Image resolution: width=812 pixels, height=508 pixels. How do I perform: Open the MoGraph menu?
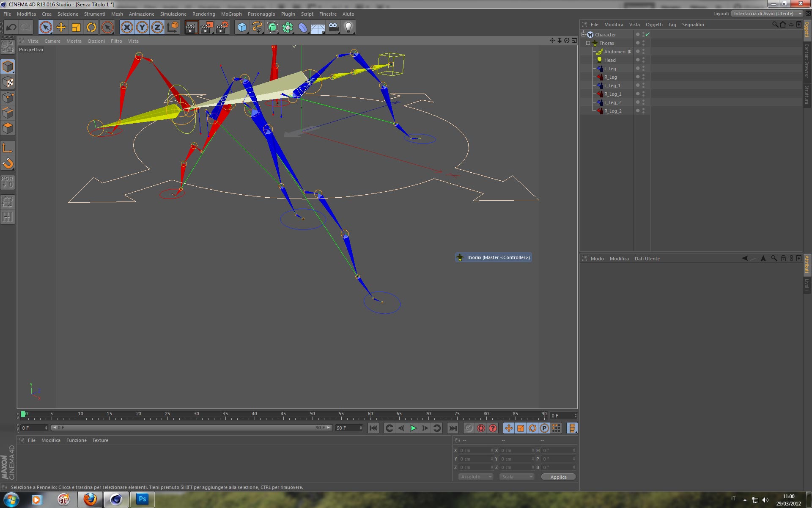click(231, 14)
